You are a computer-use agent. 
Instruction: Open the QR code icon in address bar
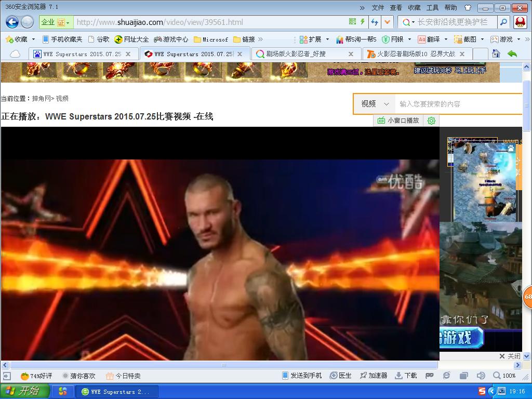[x=353, y=22]
